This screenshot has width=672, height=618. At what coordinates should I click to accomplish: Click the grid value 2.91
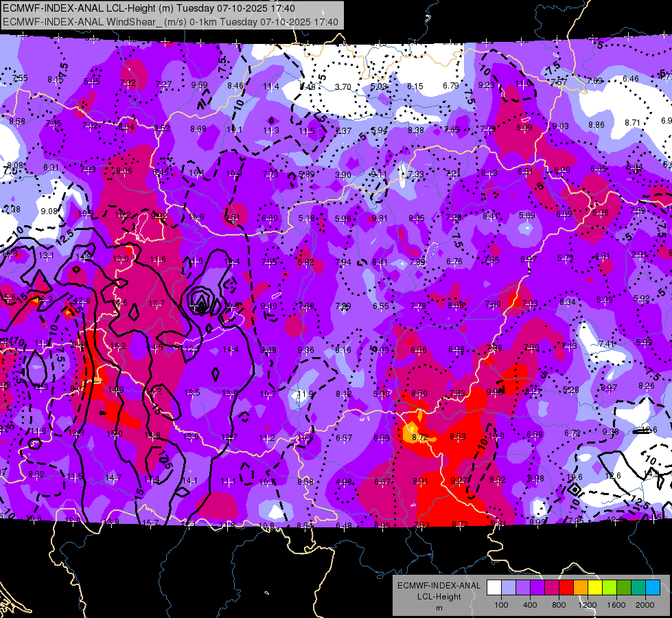pos(640,255)
